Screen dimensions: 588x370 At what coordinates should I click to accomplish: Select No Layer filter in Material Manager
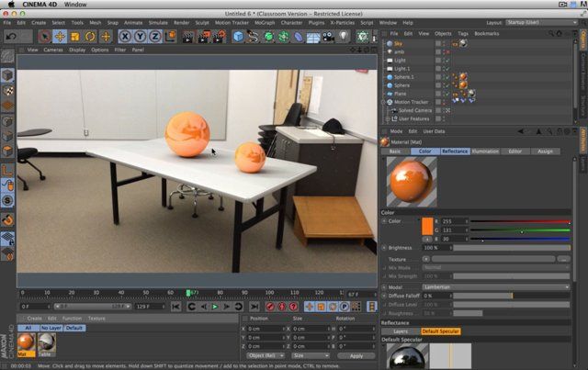click(51, 328)
